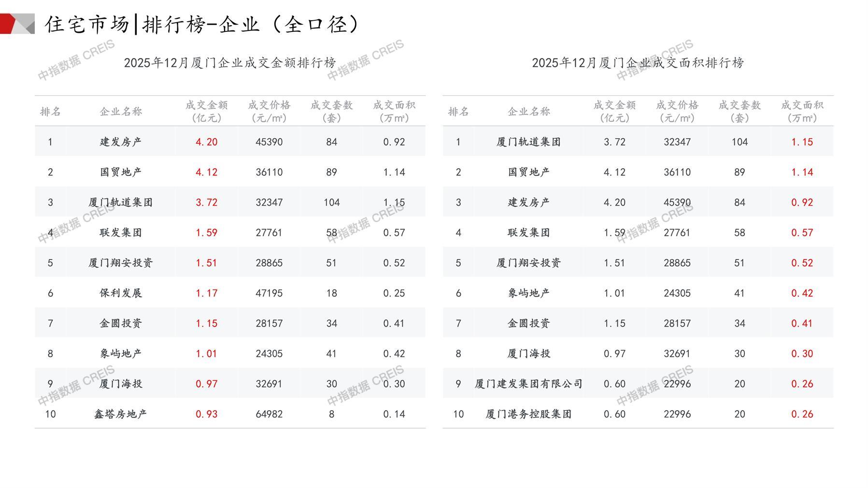The height and width of the screenshot is (488, 868).
Task: Select the 保利发展 company cell
Action: 121,293
